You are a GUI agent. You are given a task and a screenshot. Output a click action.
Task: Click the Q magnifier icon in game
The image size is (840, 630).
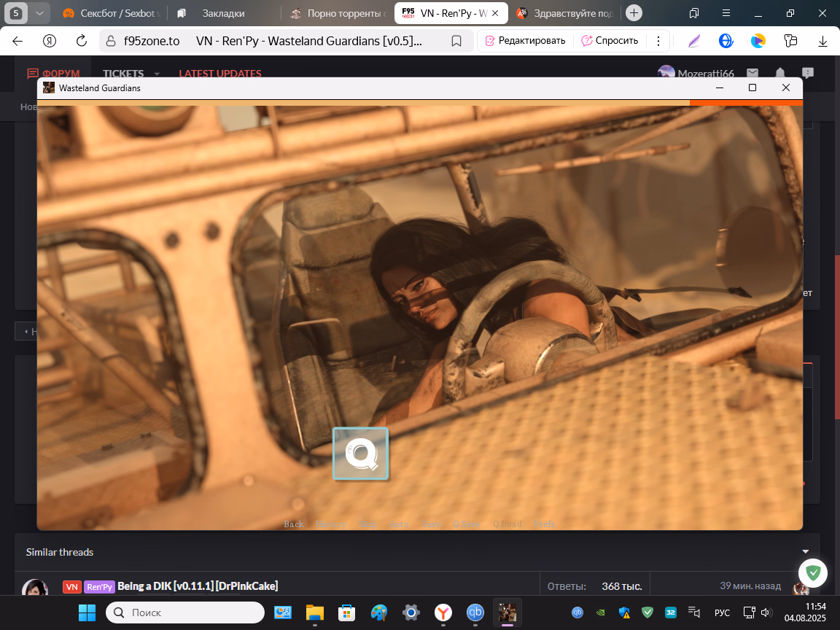(x=360, y=454)
